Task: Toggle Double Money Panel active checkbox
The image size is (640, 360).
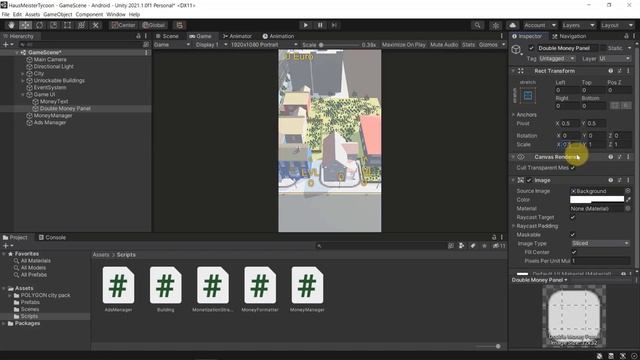Action: click(531, 48)
